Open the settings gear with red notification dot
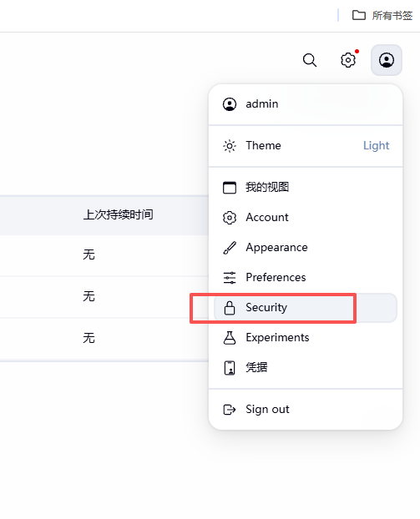 click(348, 60)
